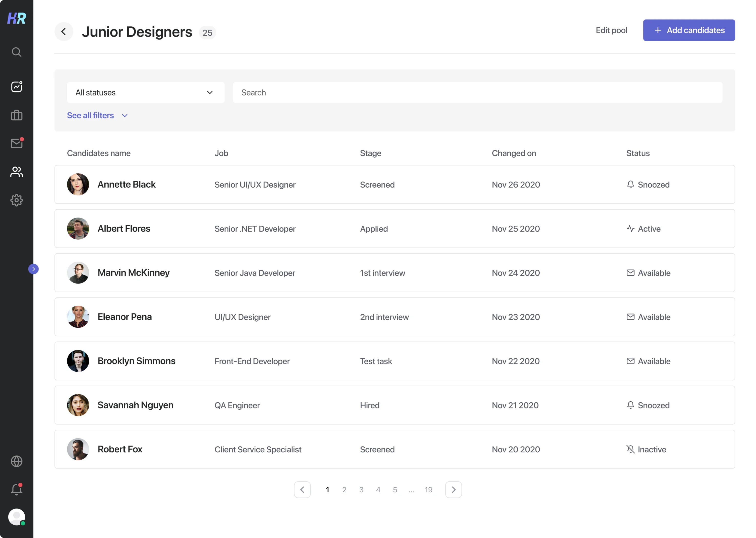
Task: Open the inbox envelope icon with notification dot
Action: point(16,143)
